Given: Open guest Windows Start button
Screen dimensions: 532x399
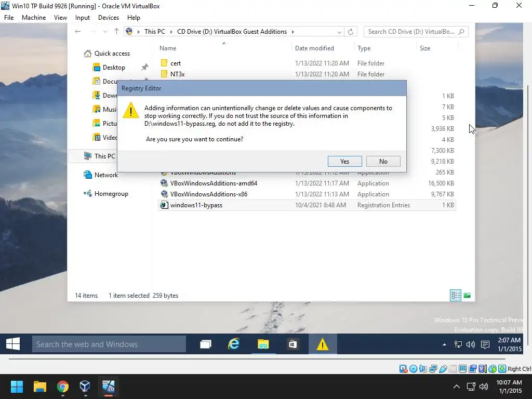Looking at the screenshot, I should 13,344.
